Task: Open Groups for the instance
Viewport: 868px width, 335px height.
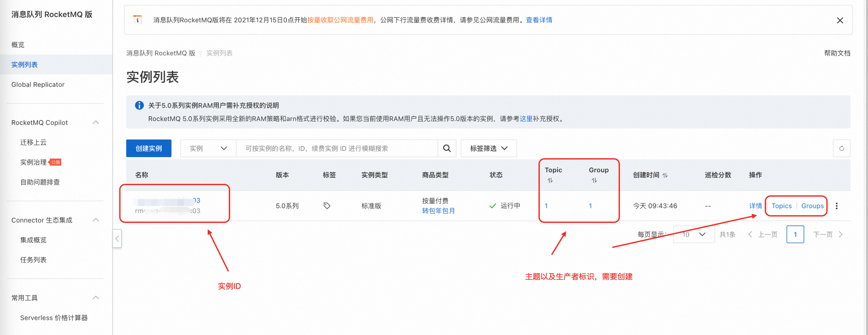Action: (812, 206)
